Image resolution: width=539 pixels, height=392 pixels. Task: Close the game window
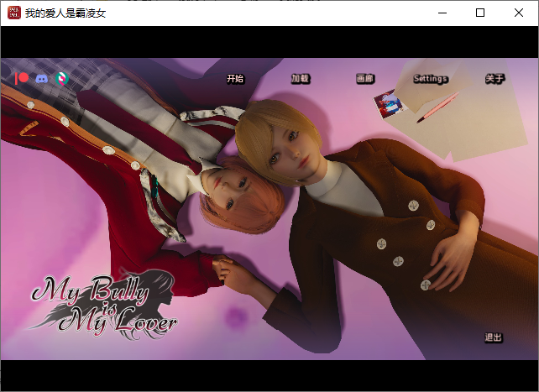[519, 13]
